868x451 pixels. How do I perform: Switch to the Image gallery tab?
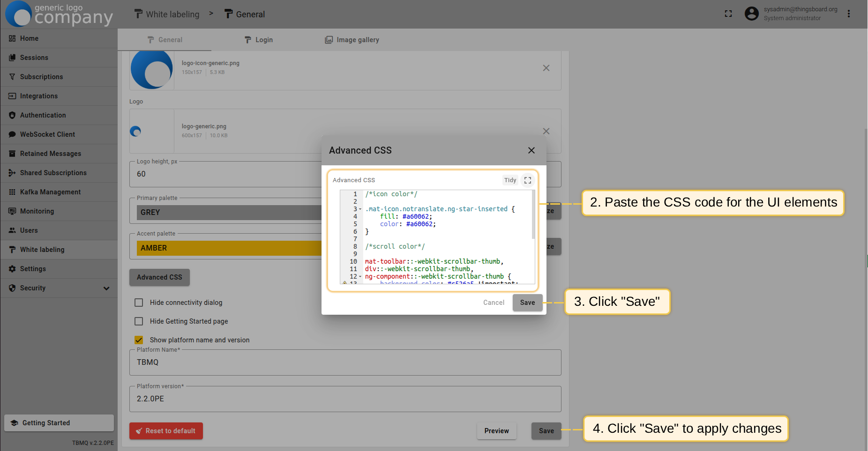pyautogui.click(x=352, y=40)
